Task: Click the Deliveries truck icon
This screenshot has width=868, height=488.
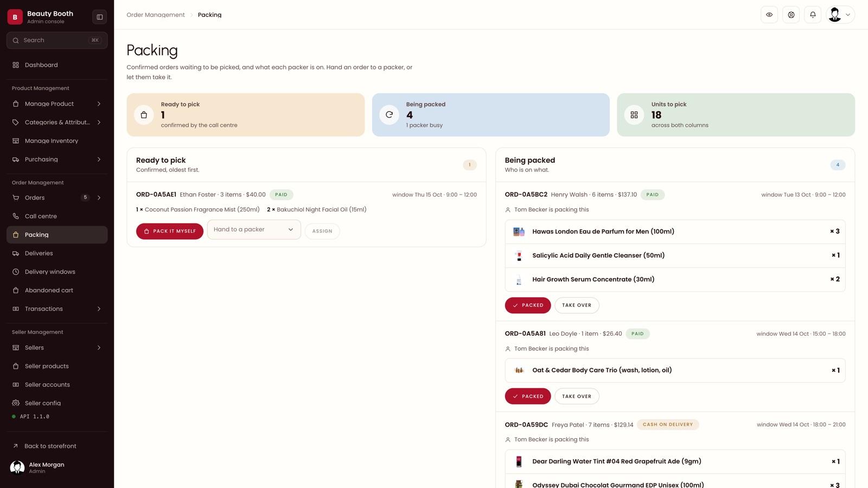Action: click(x=16, y=253)
